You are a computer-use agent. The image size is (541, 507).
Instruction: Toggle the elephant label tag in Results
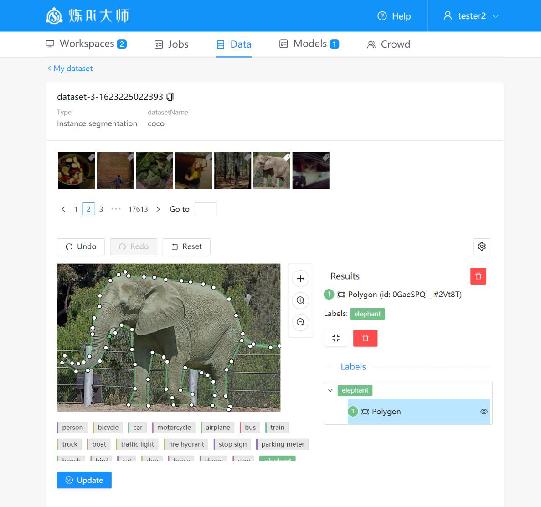click(x=367, y=314)
